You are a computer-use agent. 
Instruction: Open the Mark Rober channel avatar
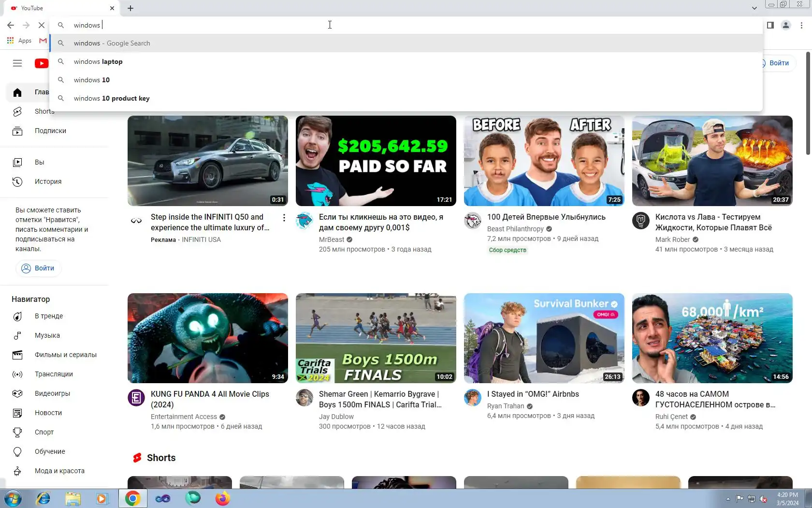tap(641, 221)
